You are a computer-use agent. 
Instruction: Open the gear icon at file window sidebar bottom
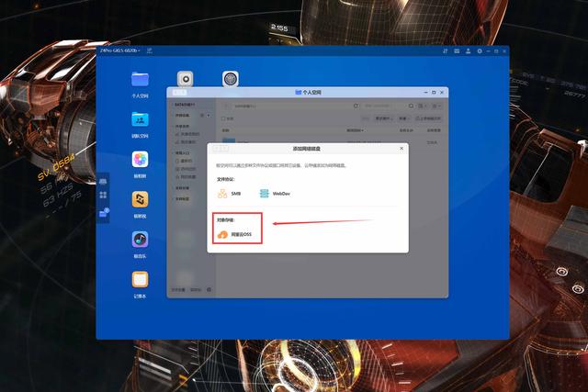point(209,289)
